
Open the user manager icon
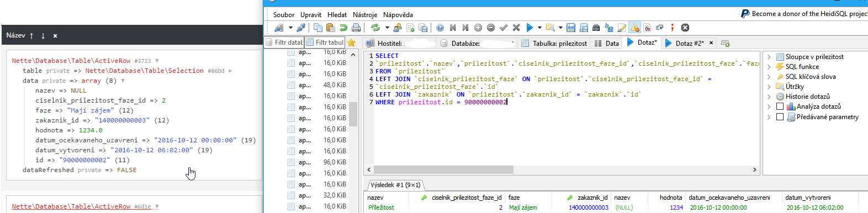coord(398,28)
